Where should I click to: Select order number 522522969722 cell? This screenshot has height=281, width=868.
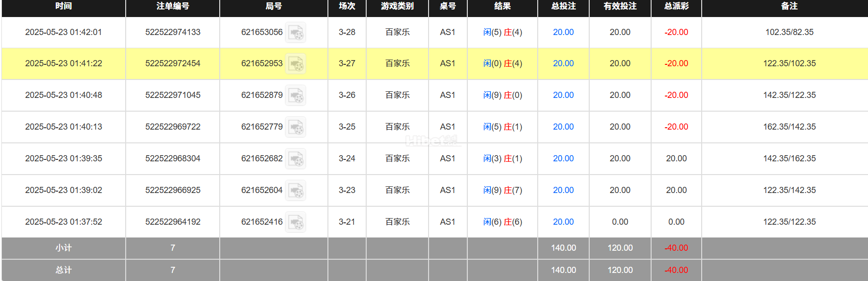[172, 127]
